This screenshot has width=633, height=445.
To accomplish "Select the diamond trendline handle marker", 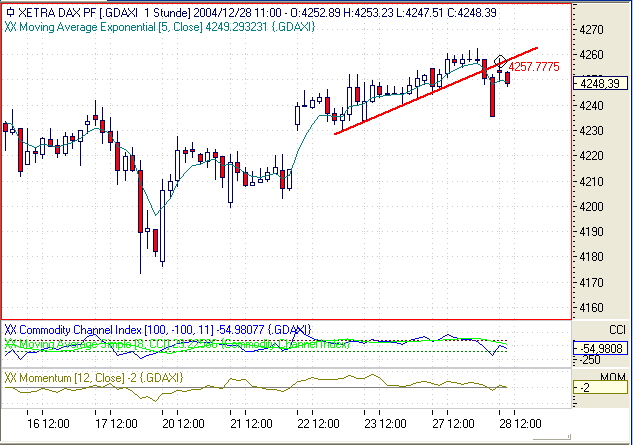I will click(x=500, y=61).
